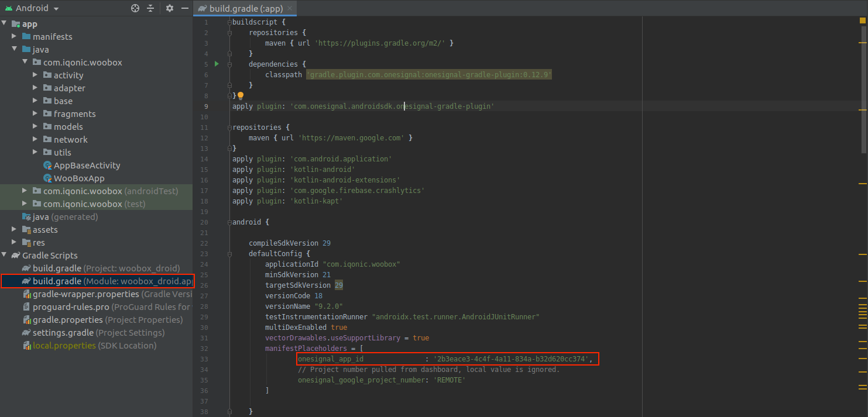The image size is (868, 417).
Task: Expand the network package arrow
Action: pos(36,139)
